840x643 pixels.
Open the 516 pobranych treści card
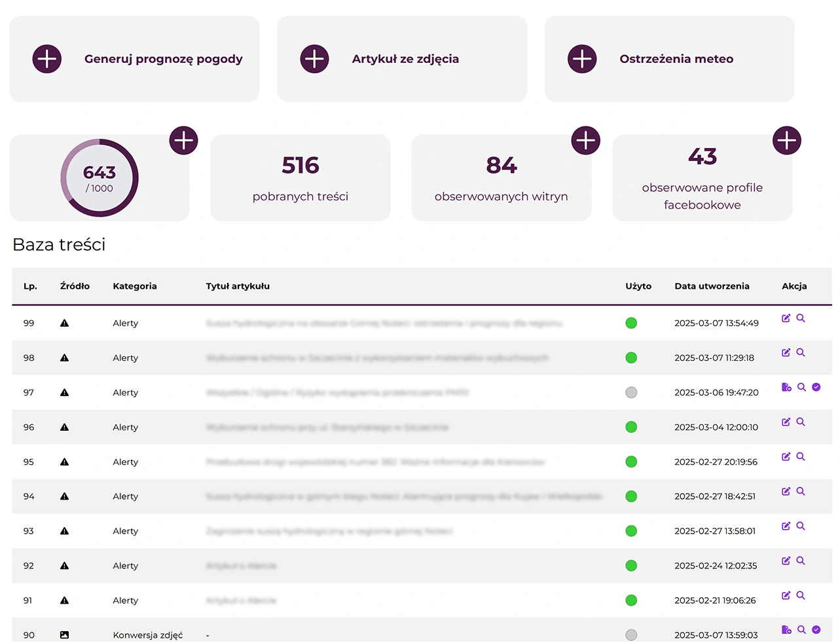[300, 178]
